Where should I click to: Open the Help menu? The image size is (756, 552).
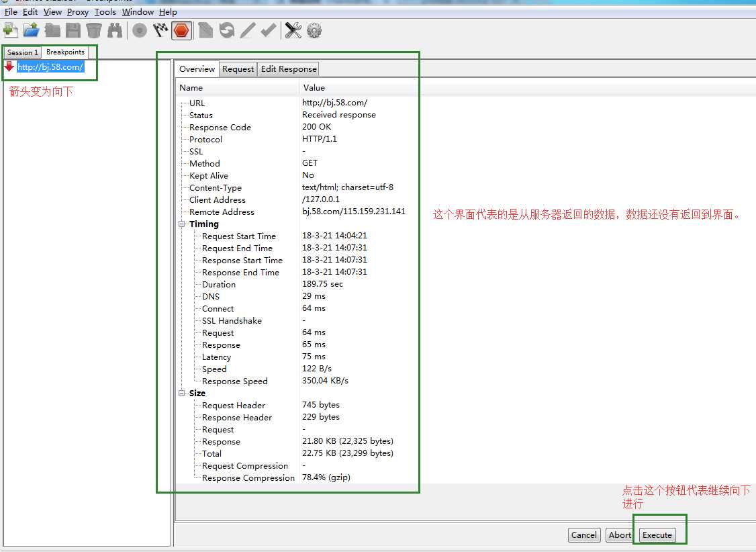[168, 12]
